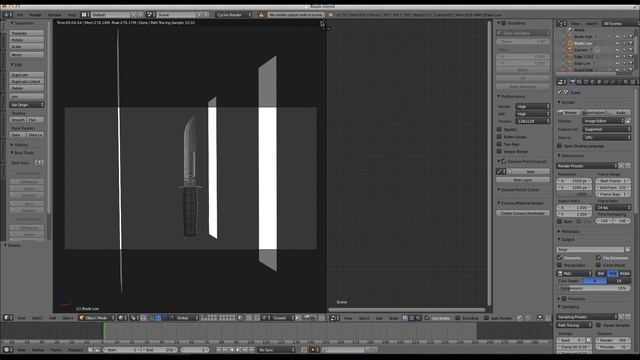
Task: Open the World properties tab icon
Action: 593,82
